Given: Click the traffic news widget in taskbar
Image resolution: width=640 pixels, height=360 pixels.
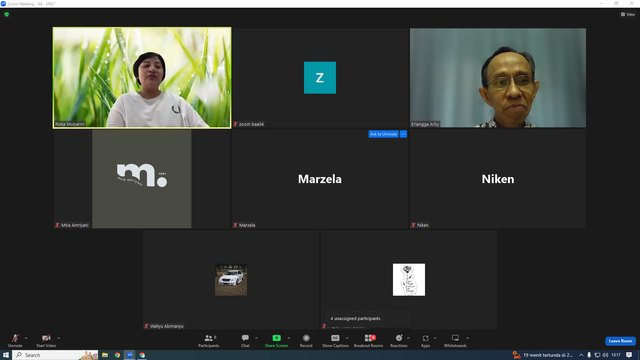Looking at the screenshot, I should pos(543,355).
